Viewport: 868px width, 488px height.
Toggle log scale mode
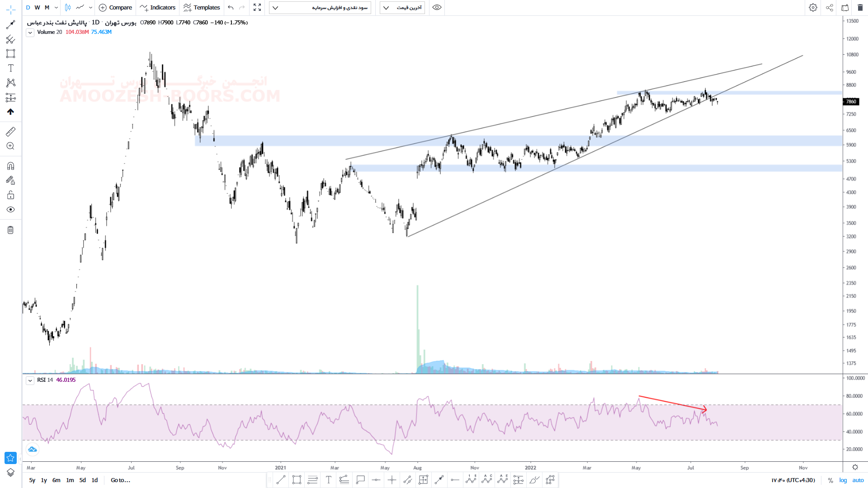843,480
